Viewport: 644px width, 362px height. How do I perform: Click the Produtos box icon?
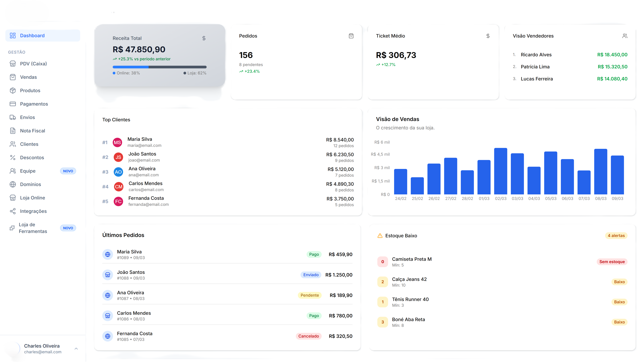point(13,90)
